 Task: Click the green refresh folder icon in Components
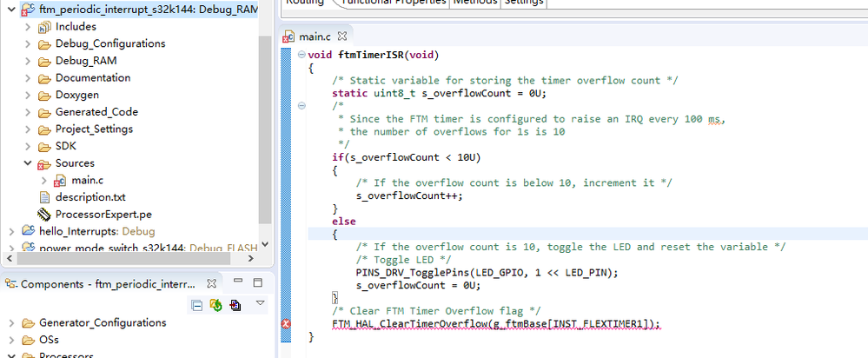tap(215, 305)
